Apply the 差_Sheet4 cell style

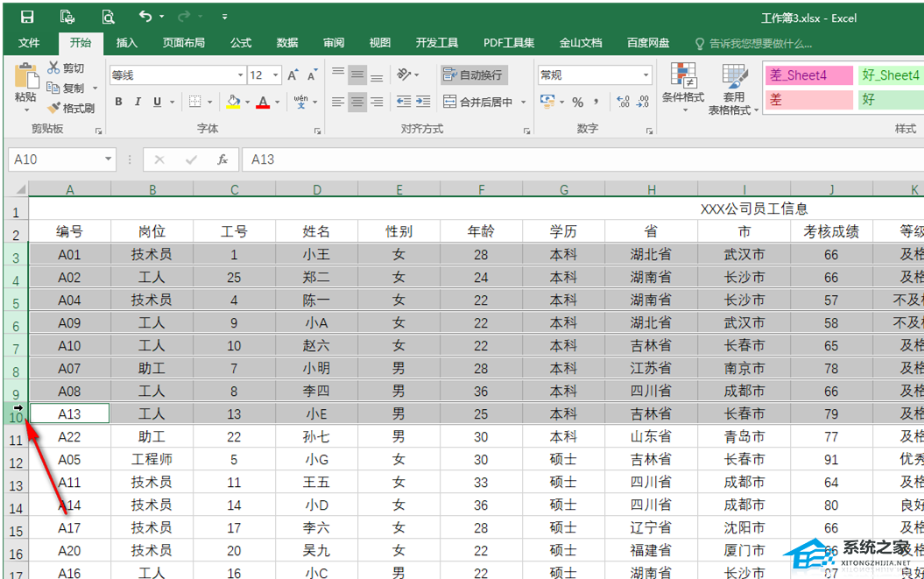(x=808, y=75)
